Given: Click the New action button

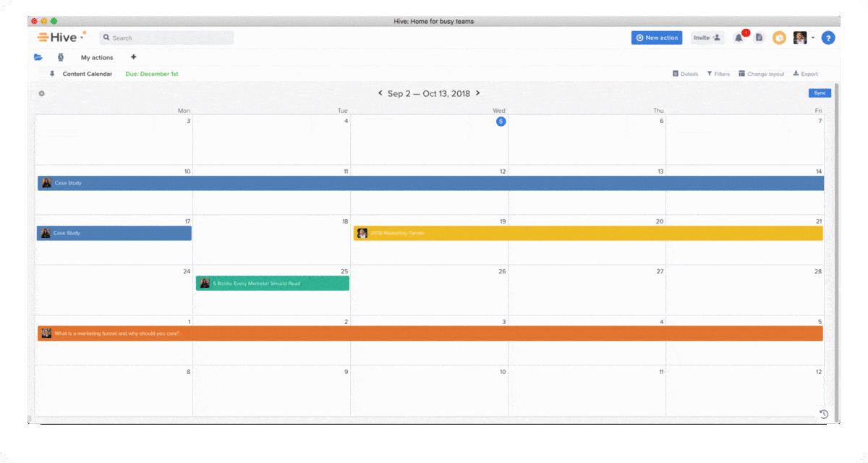Looking at the screenshot, I should pyautogui.click(x=657, y=38).
